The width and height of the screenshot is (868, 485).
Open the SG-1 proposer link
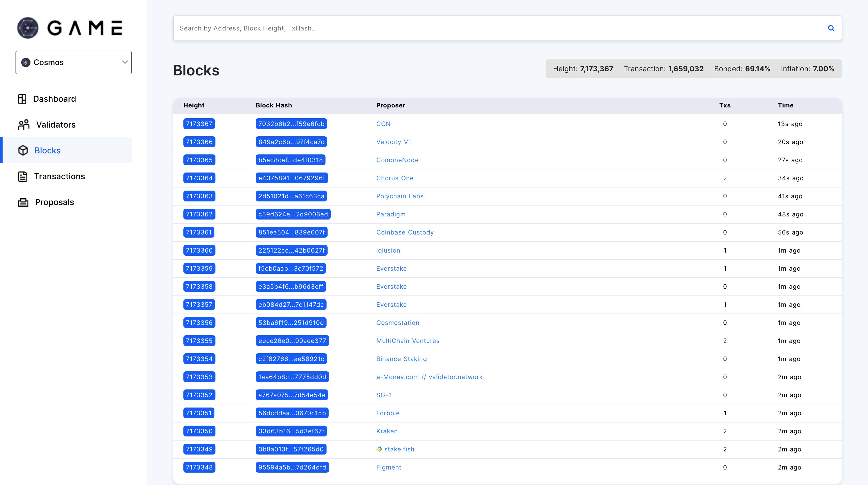tap(383, 395)
